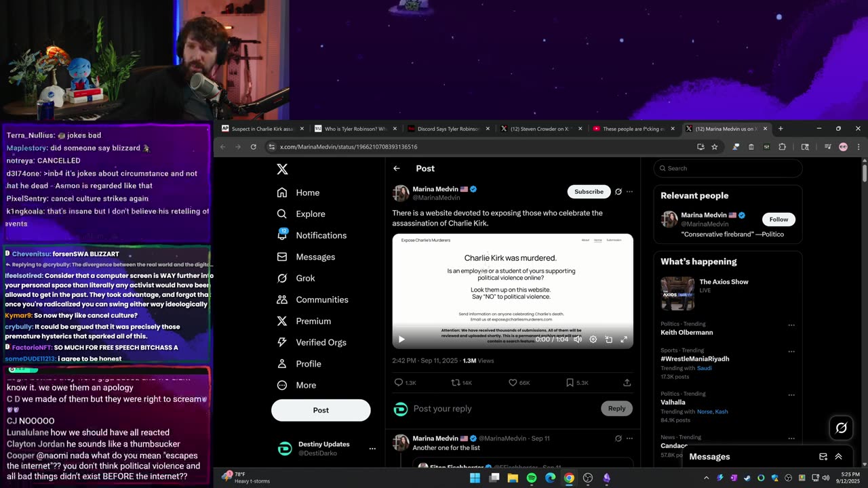This screenshot has height=488, width=868.
Task: Open the Home page on X
Action: click(298, 192)
